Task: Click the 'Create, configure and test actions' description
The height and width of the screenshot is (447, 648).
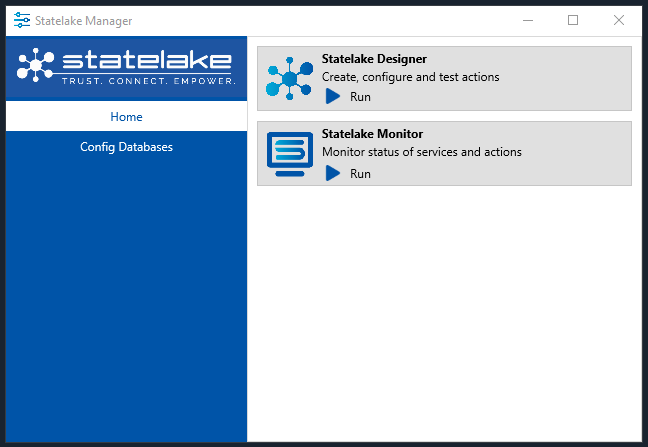Action: click(x=410, y=77)
